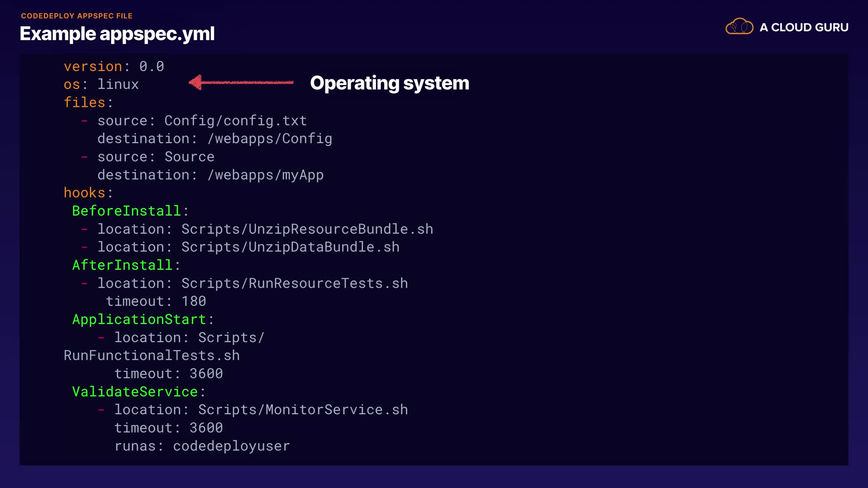Select the green "AfterInstall" hook name

pos(122,265)
